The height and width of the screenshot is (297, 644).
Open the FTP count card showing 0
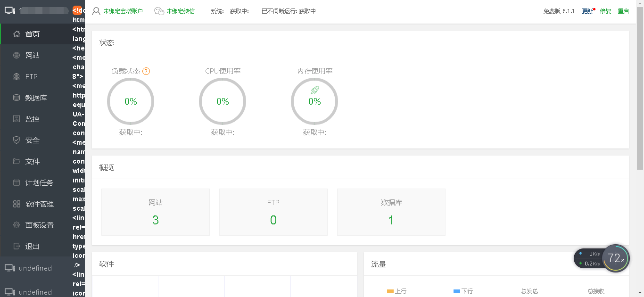273,212
